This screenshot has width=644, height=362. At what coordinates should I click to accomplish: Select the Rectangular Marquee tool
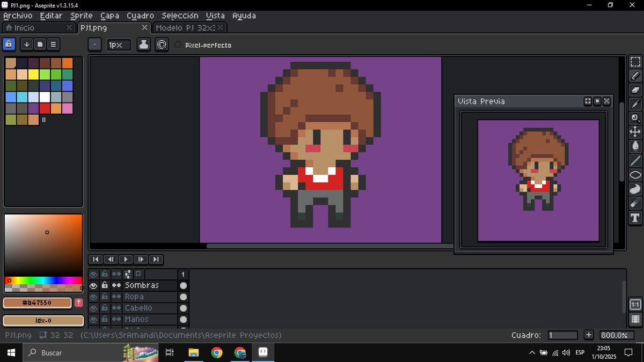tap(635, 62)
